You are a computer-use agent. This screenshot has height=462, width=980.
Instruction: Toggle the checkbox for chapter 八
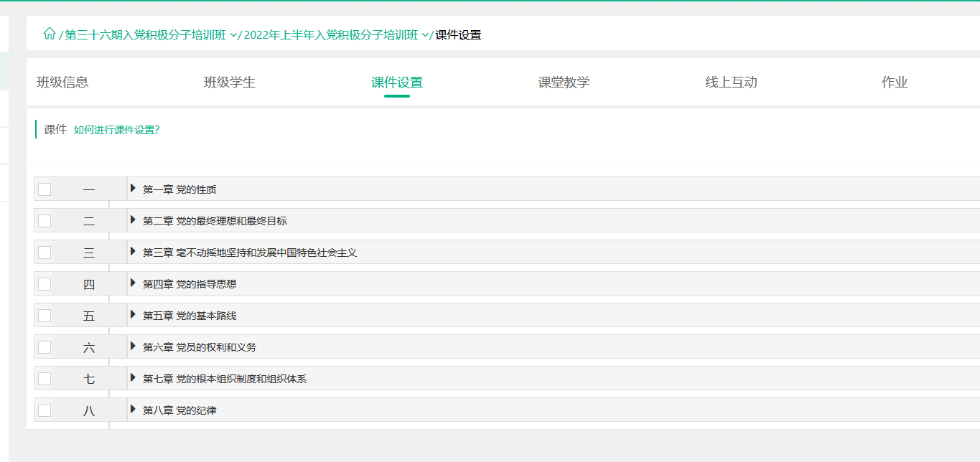click(x=45, y=410)
